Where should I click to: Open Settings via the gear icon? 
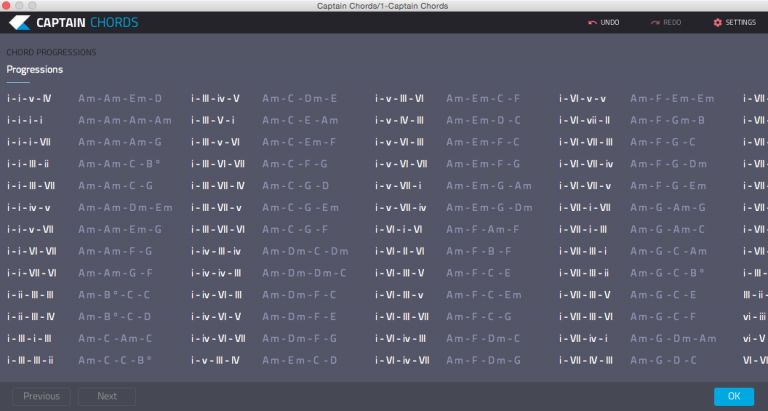point(718,23)
